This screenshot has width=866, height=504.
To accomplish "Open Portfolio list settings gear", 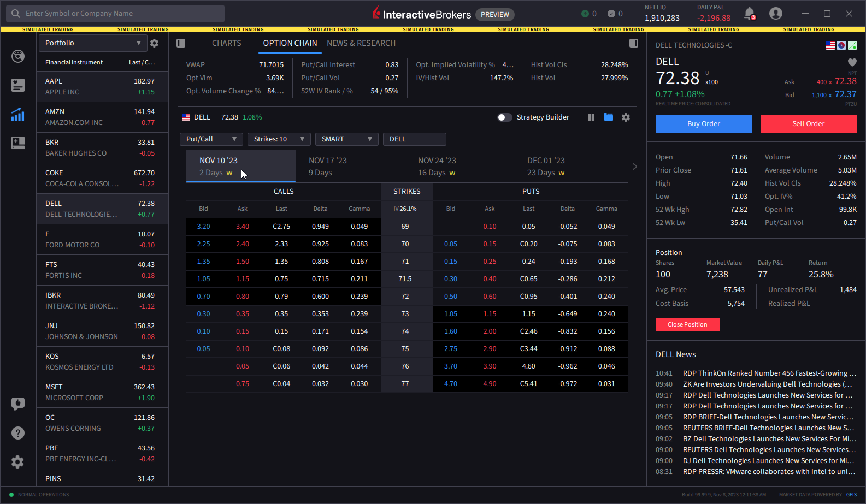I will click(x=154, y=43).
